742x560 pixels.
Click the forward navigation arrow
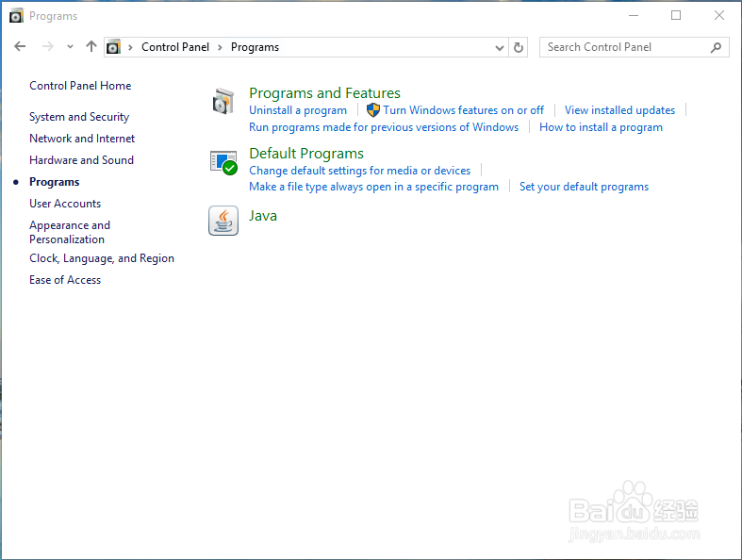click(48, 46)
